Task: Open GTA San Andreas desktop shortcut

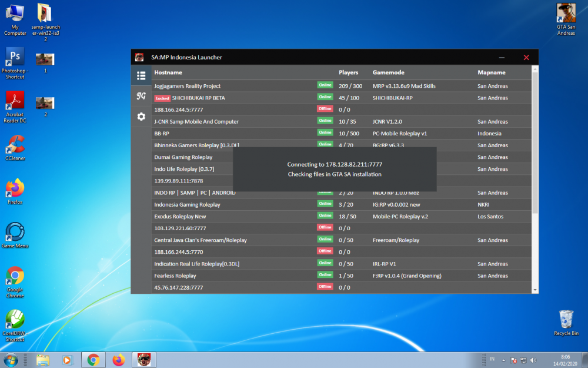Action: (x=566, y=19)
